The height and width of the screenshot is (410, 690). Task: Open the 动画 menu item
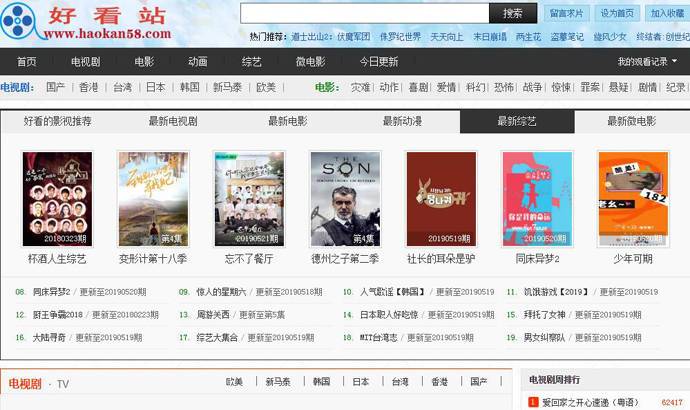[198, 62]
